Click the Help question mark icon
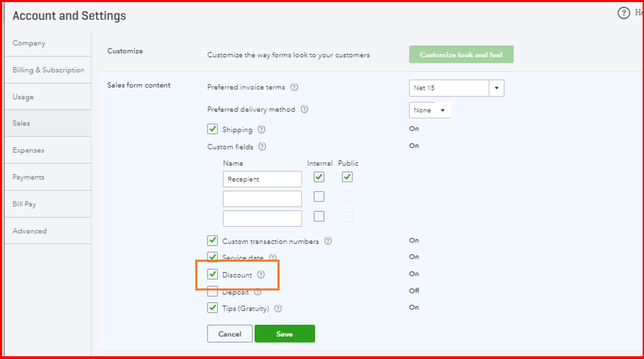This screenshot has width=644, height=359. (x=623, y=13)
